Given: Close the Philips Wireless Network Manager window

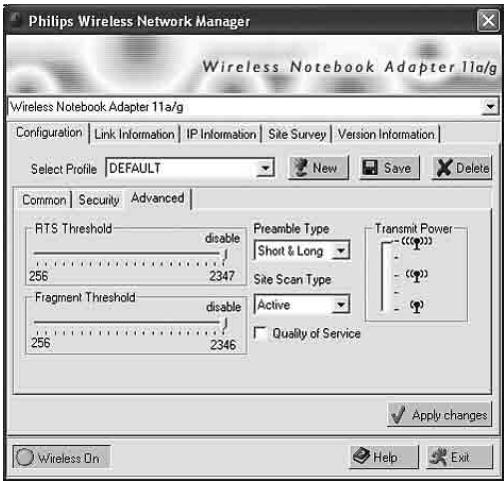Looking at the screenshot, I should [488, 21].
